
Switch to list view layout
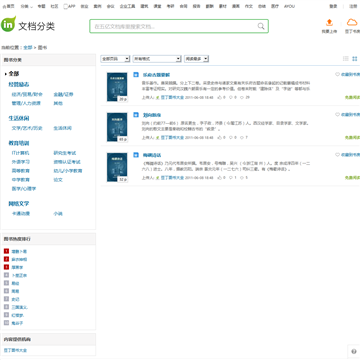[x=346, y=59]
